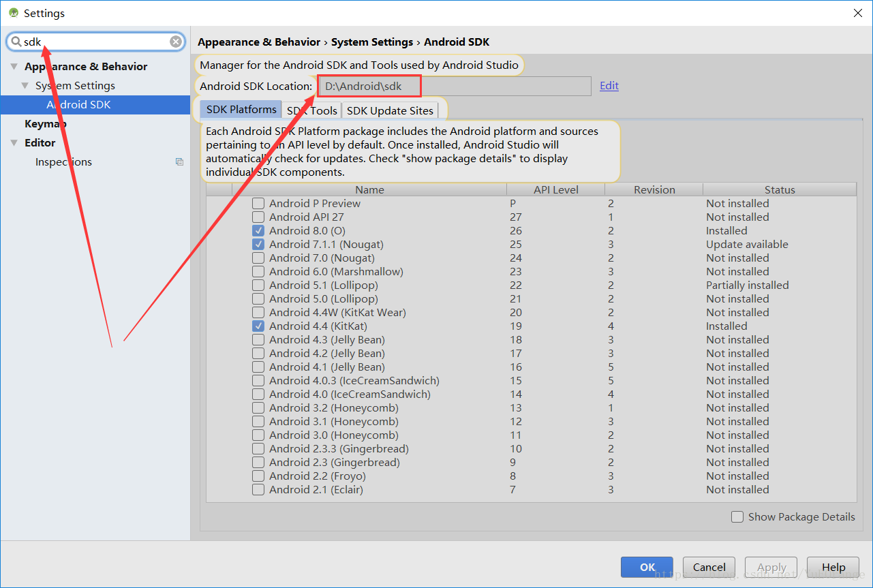This screenshot has width=873, height=588.
Task: Check Android 3.0 (Honeycomb) checkbox
Action: tap(258, 435)
